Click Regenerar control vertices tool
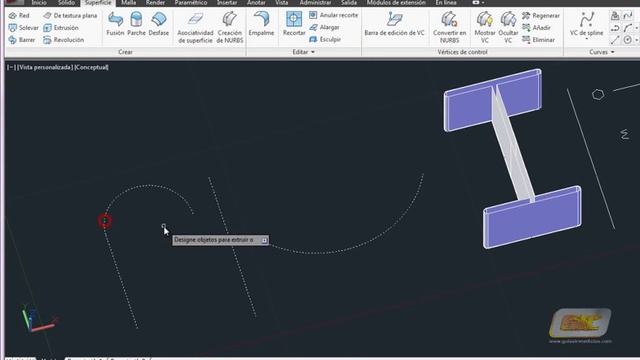 coord(541,16)
